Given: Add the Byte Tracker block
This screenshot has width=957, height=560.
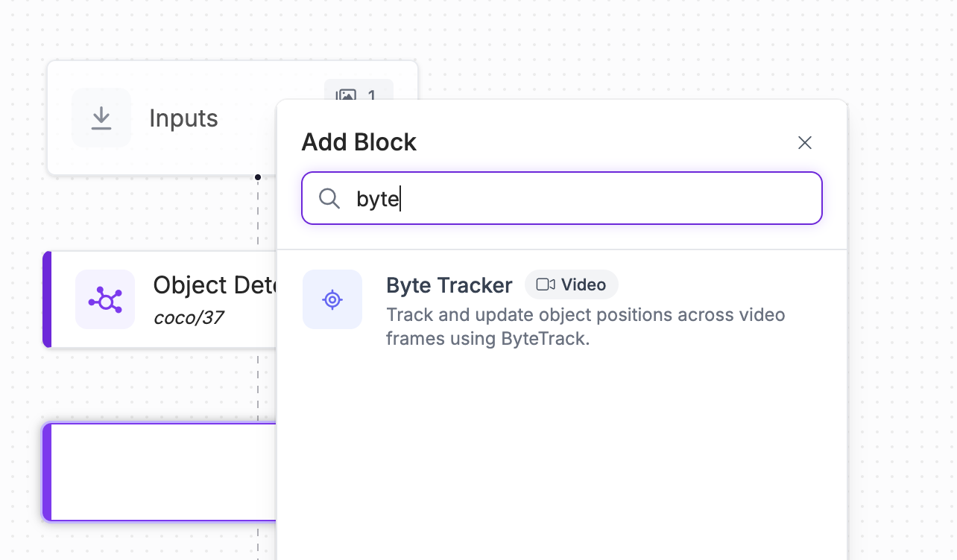Looking at the screenshot, I should 449,285.
